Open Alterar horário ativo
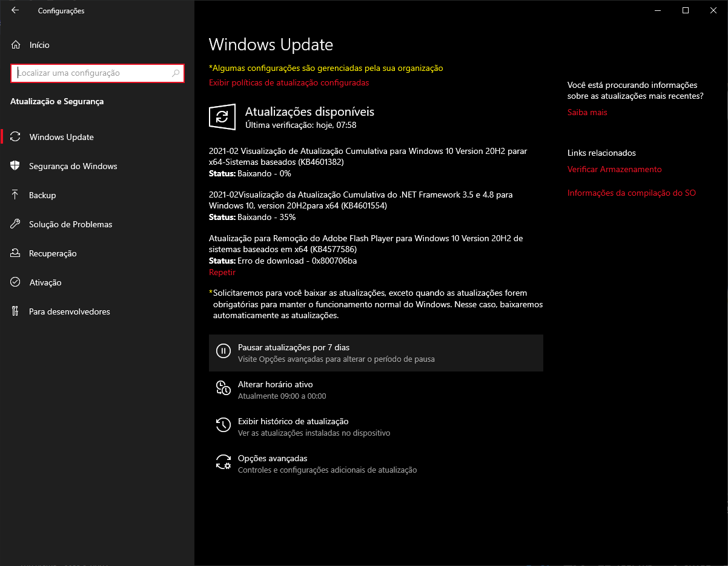 (x=376, y=390)
